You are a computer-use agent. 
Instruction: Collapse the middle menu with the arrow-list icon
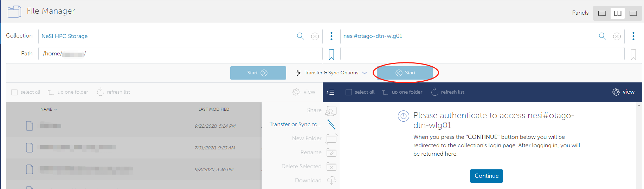330,92
